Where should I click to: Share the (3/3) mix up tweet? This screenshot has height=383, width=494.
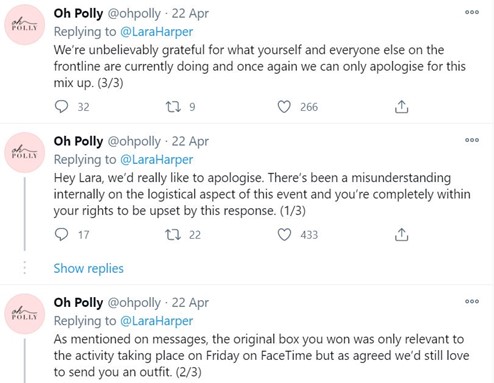tap(401, 107)
